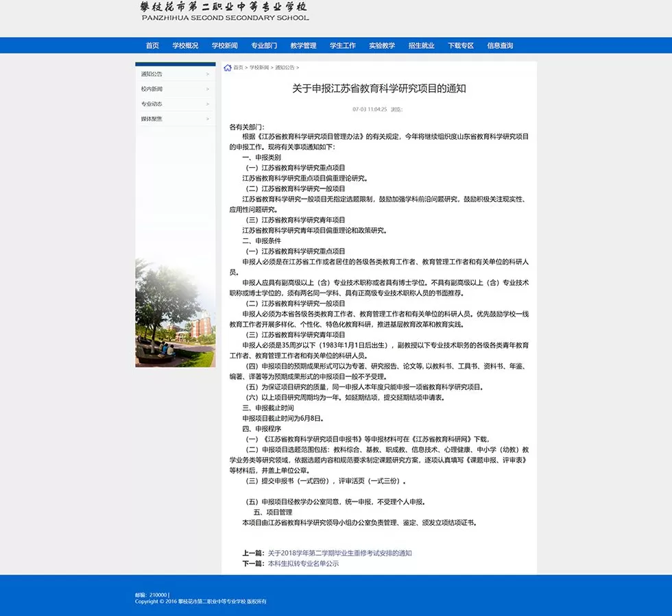The height and width of the screenshot is (616, 672).
Task: Click 首页 breadcrumb link
Action: [239, 68]
